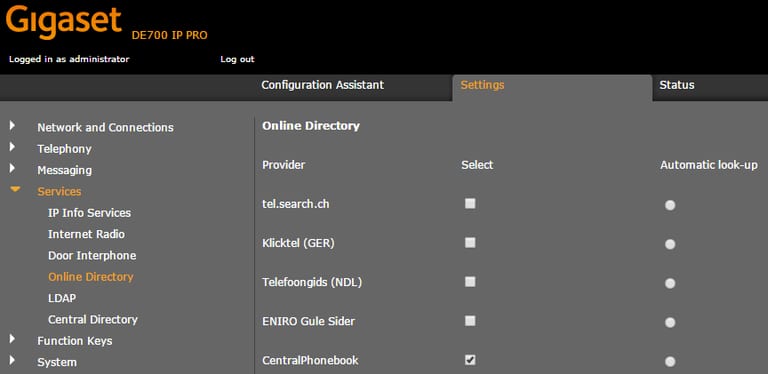Click the Telefoongids (NDL) provider name
The image size is (768, 374).
[312, 282]
